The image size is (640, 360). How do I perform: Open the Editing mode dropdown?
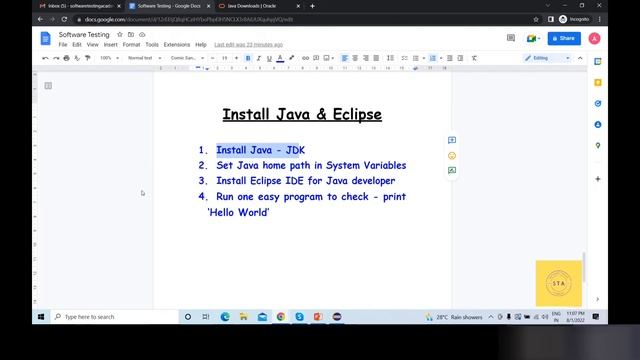click(x=547, y=58)
